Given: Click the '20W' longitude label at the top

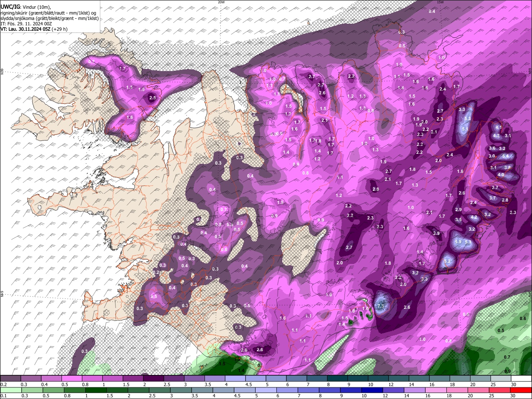Looking at the screenshot, I should 221,2.
